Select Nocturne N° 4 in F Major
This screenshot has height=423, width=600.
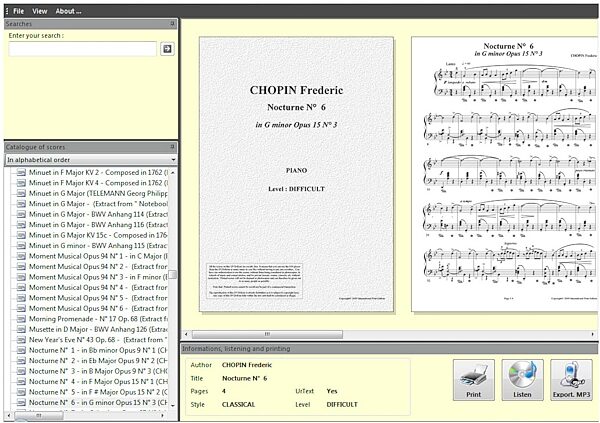click(98, 382)
